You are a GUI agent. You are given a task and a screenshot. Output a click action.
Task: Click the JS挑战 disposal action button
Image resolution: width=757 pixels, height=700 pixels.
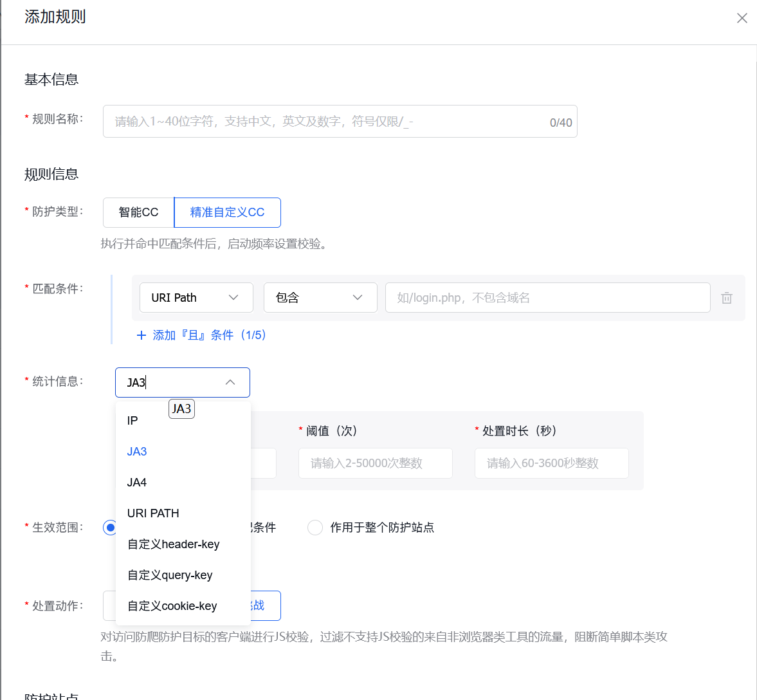(x=265, y=605)
